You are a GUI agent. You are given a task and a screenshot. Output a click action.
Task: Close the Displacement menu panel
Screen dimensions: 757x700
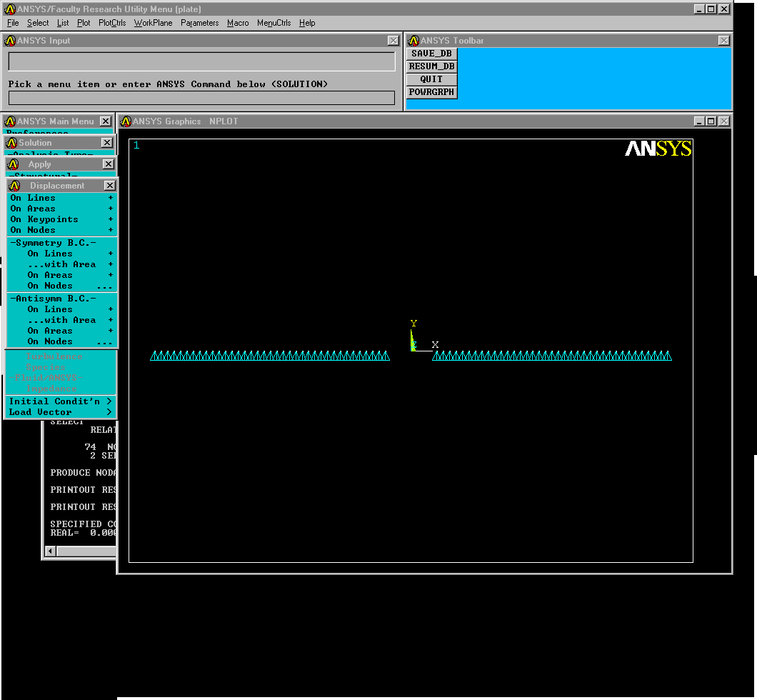(109, 186)
